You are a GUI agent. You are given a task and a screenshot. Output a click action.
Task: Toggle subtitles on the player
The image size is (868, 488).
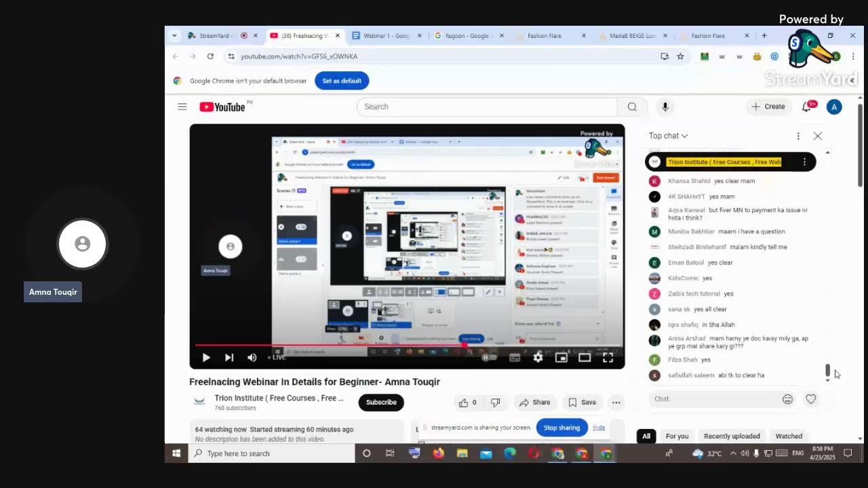[515, 357]
